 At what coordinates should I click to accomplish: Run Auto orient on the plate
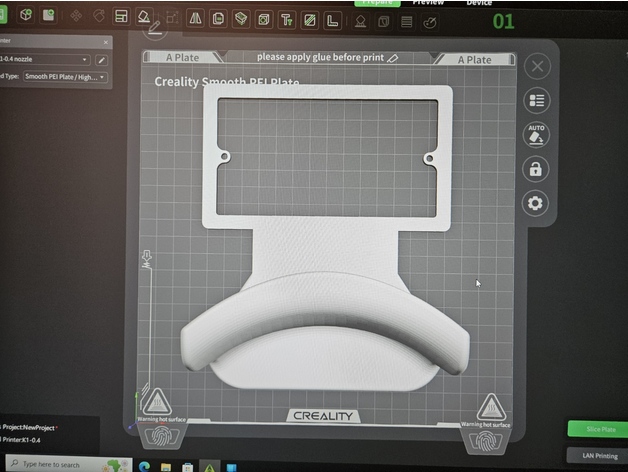pos(537,135)
